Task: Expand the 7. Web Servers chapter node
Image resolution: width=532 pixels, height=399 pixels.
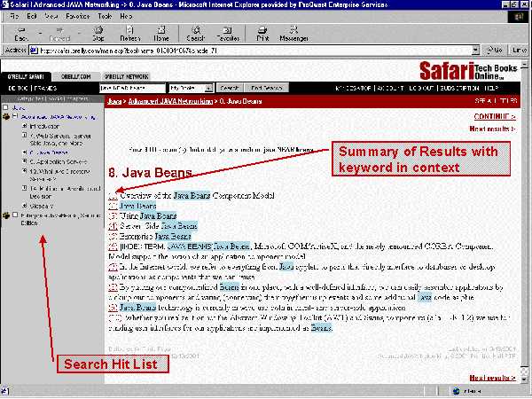Action: 25,136
